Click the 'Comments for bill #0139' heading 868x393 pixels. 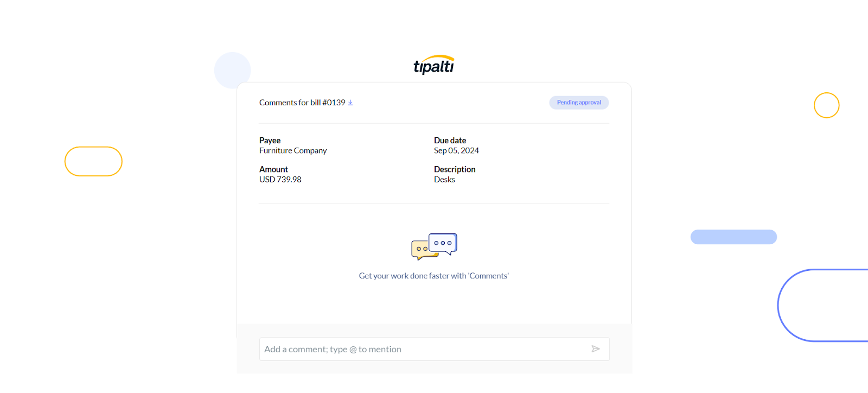pos(302,103)
